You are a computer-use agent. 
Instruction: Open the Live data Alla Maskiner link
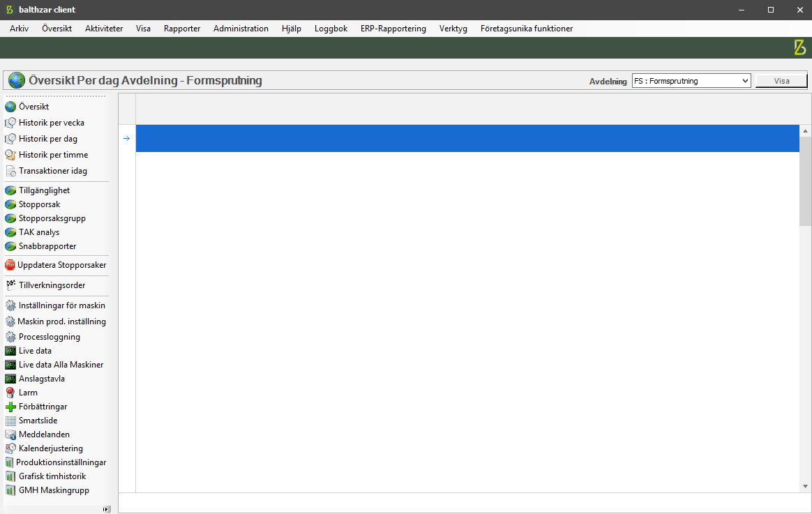click(61, 365)
